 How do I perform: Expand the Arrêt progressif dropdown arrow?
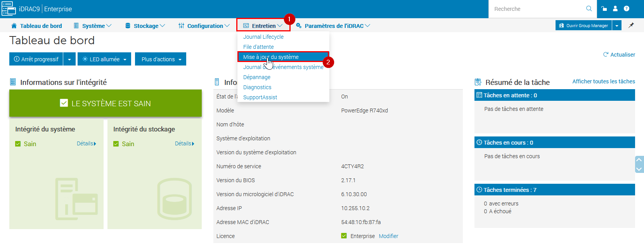pos(69,59)
